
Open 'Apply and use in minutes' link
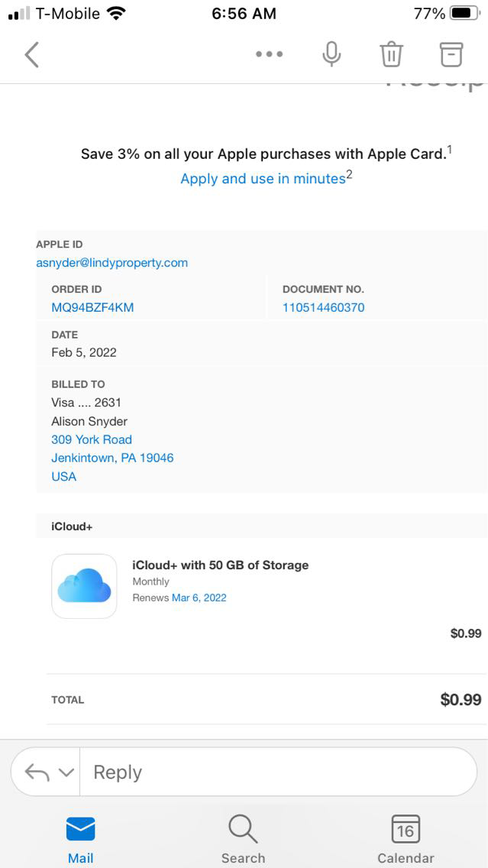pos(263,179)
